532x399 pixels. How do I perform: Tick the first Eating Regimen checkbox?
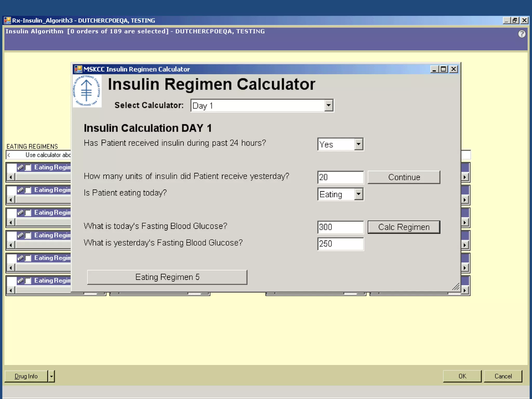(x=28, y=168)
